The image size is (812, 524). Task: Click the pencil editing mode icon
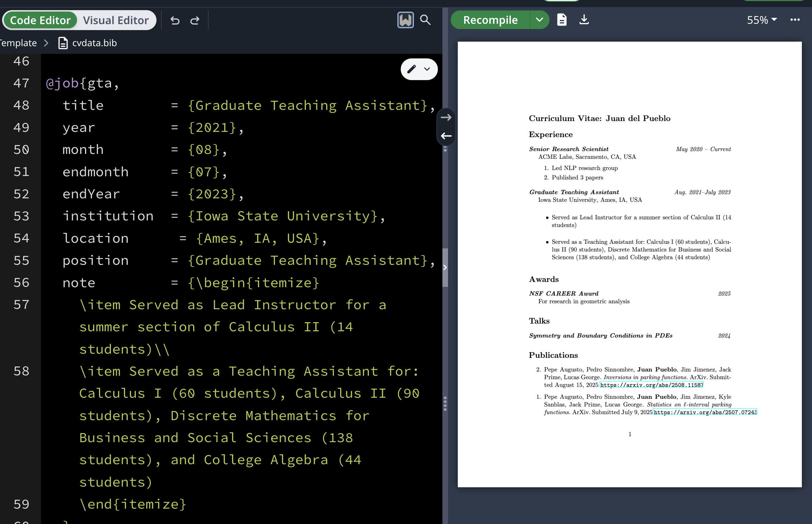tap(412, 69)
